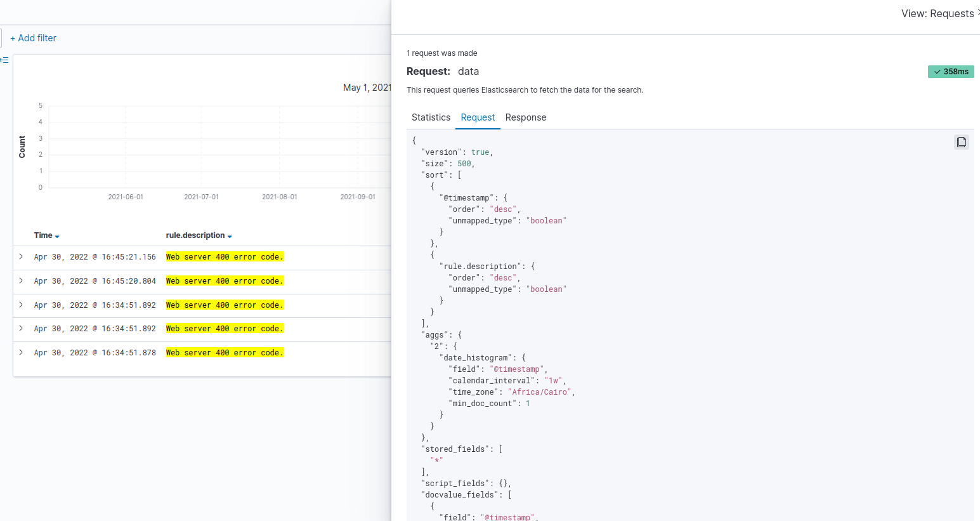Click the 358ms duration badge
The width and height of the screenshot is (980, 521).
[x=951, y=72]
